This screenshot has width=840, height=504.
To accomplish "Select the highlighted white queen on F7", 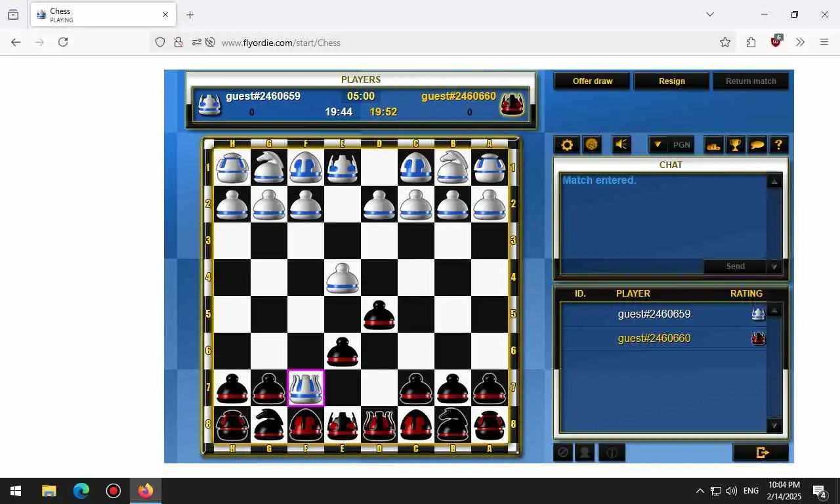I will (x=306, y=388).
